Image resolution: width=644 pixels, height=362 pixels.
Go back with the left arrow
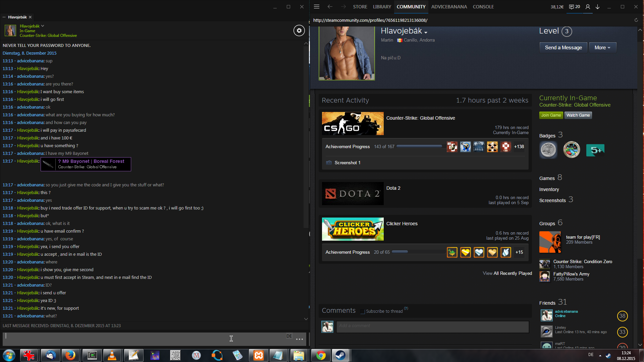330,7
